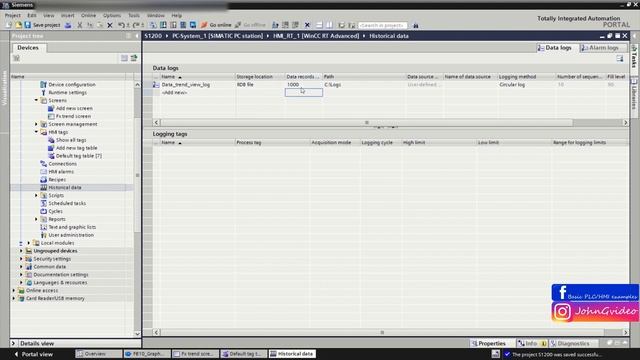Switch to Portal view
This screenshot has width=640, height=360.
(33, 354)
